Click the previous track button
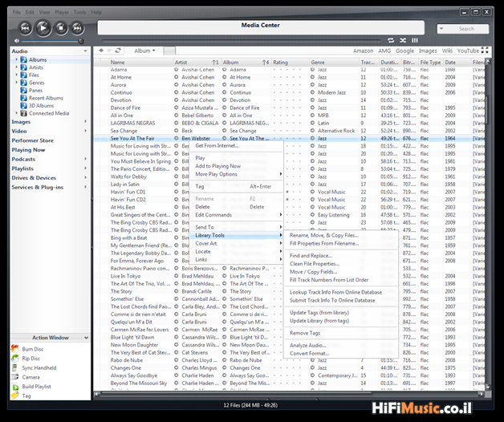Viewport: 504px width, 422px height. [25, 28]
